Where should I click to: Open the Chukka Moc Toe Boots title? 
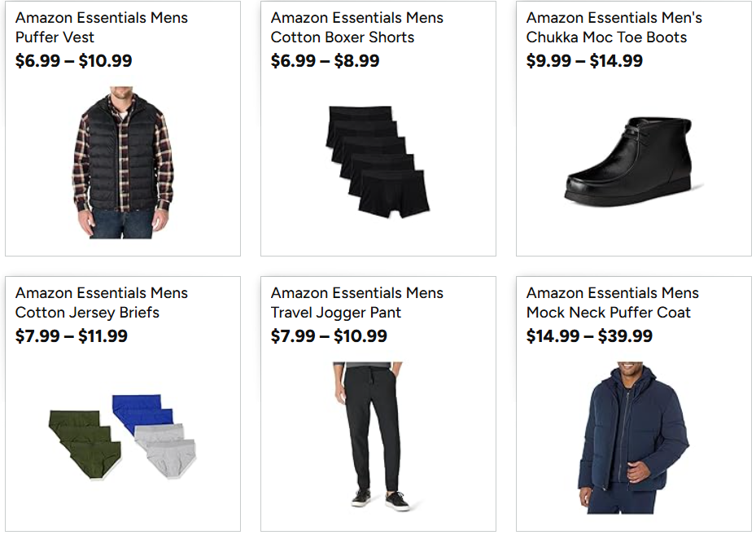point(614,28)
